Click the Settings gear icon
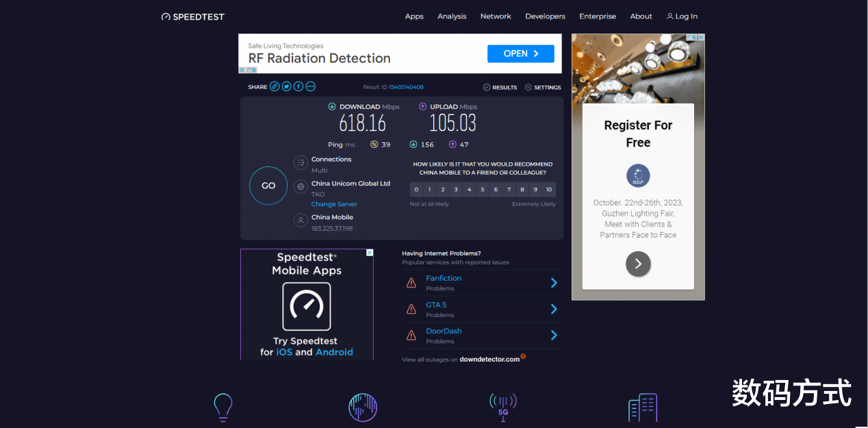The image size is (868, 428). click(528, 88)
